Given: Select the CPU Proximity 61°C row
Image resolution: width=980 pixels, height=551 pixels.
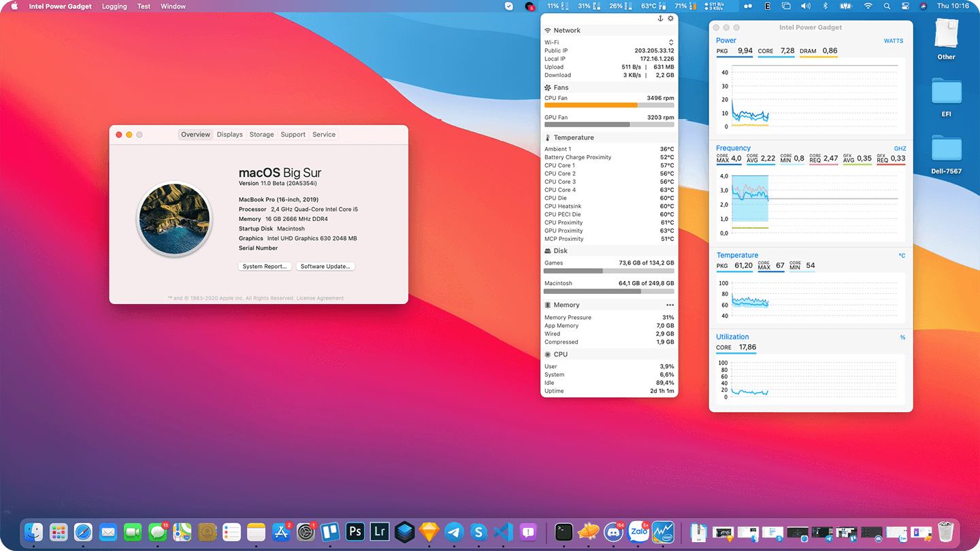Looking at the screenshot, I should click(x=609, y=222).
